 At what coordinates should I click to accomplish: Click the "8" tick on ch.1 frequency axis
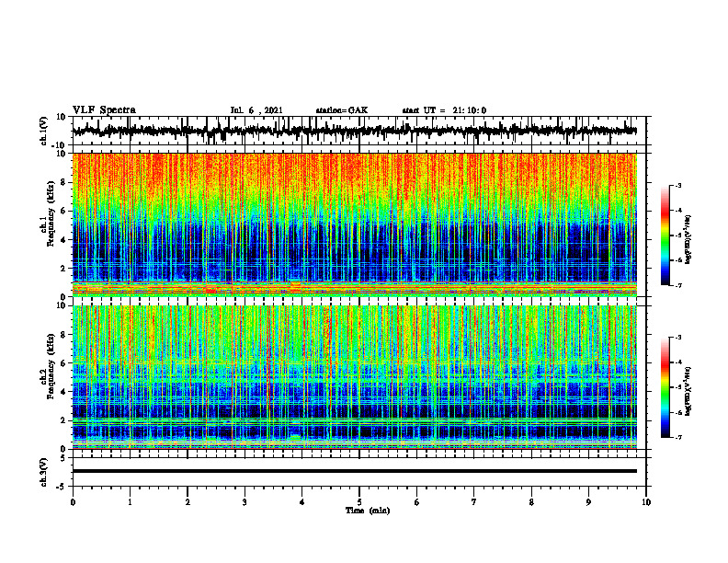click(x=63, y=182)
